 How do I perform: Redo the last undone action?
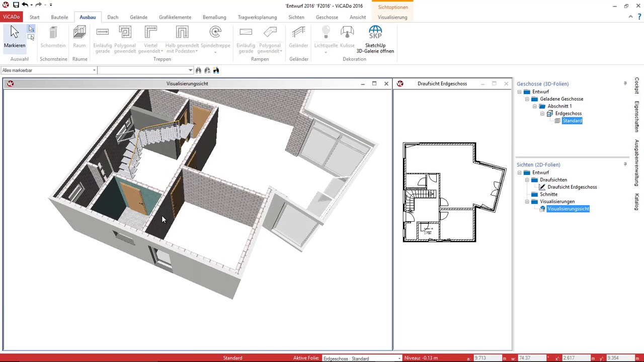[38, 5]
